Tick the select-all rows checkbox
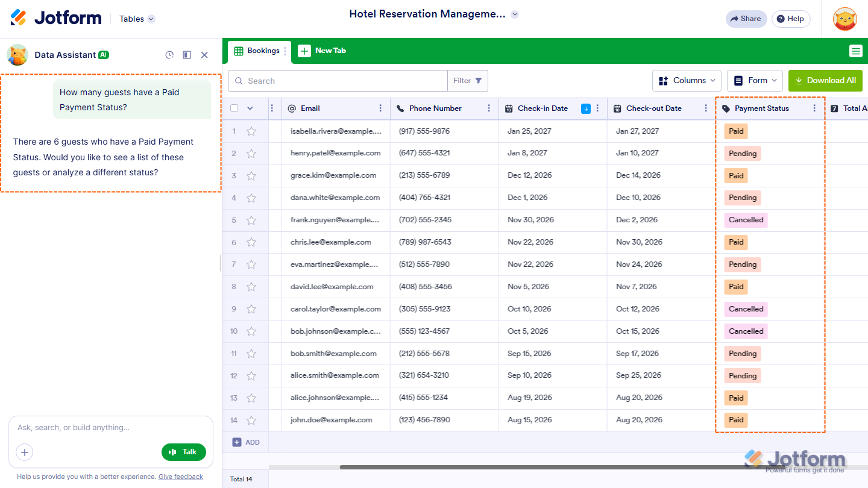This screenshot has height=488, width=868. click(x=234, y=108)
